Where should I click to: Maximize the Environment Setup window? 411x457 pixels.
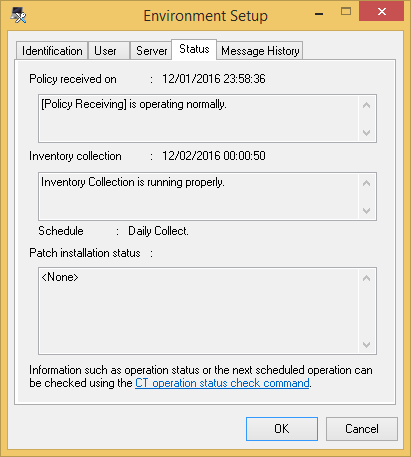(x=346, y=12)
